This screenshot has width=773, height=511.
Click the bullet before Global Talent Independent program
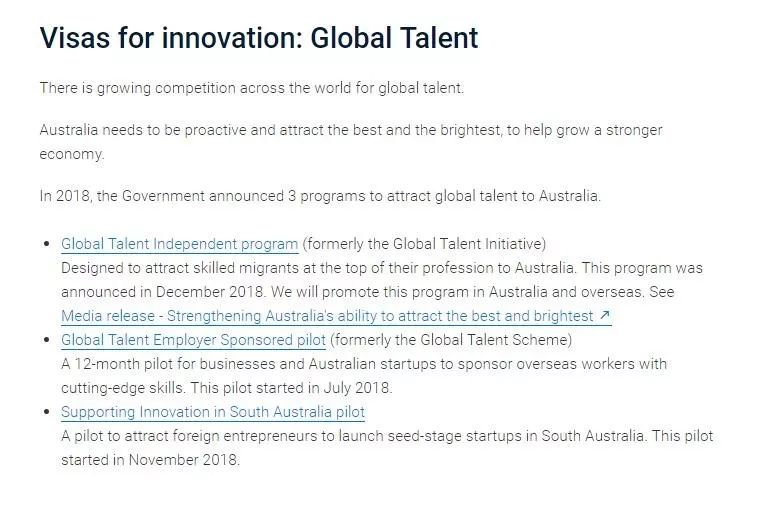46,244
